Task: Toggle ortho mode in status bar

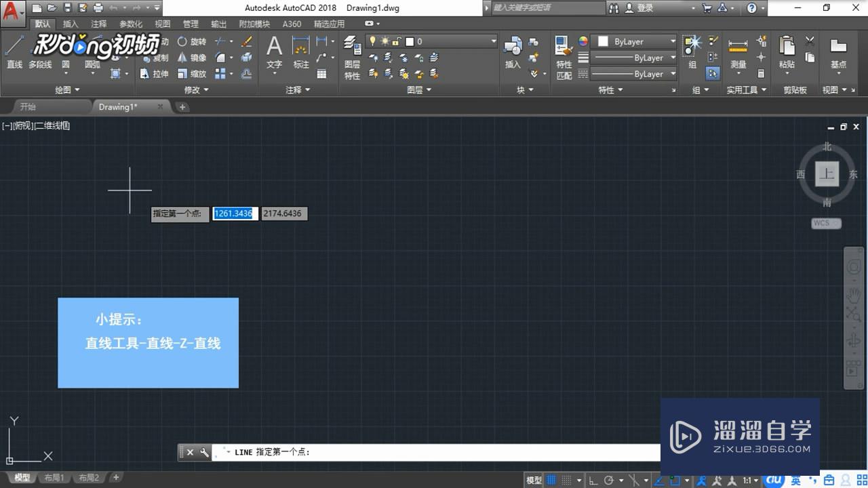Action: tap(592, 480)
